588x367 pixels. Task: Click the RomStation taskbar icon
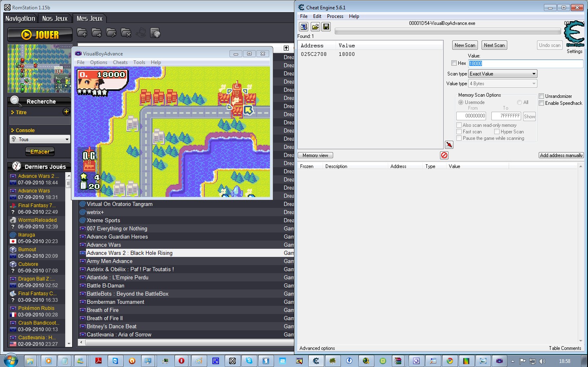pyautogui.click(x=232, y=361)
